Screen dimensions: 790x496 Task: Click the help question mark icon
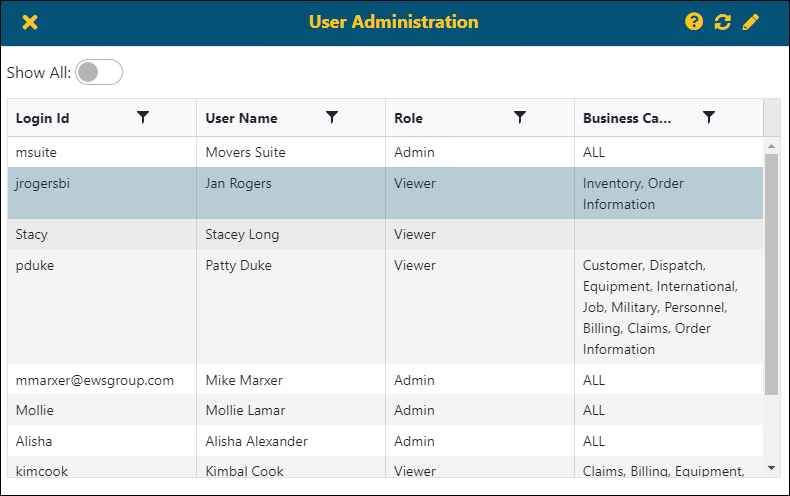point(694,22)
